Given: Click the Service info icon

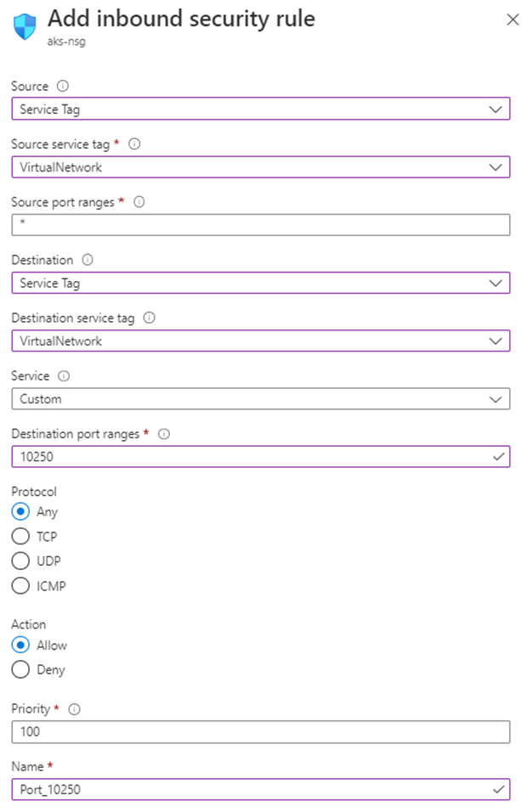Looking at the screenshot, I should (x=61, y=375).
